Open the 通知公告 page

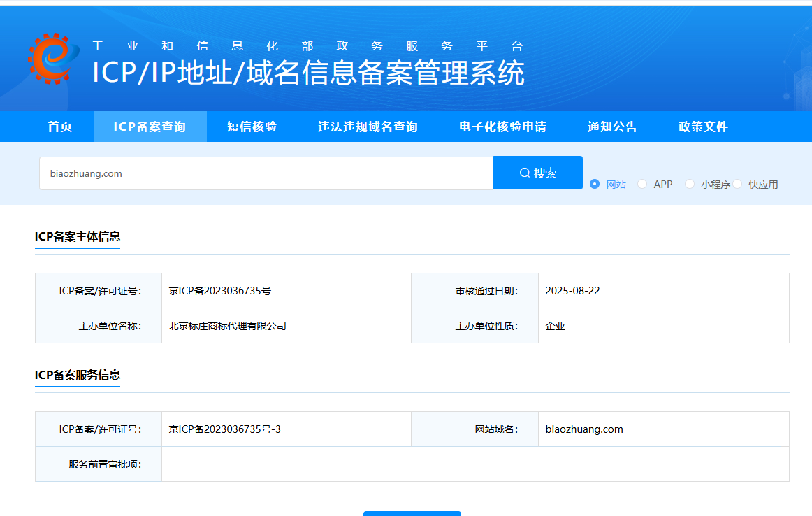click(612, 127)
